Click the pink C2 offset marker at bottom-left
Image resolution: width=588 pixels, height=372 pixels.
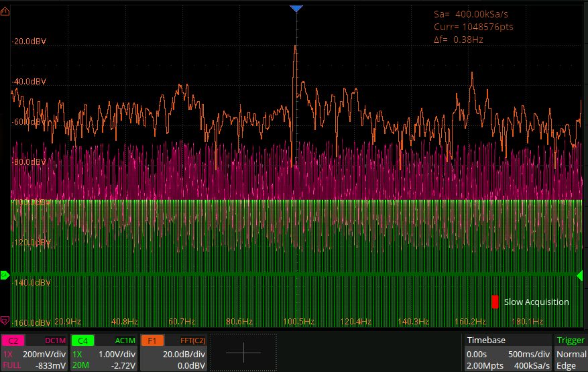point(5,320)
